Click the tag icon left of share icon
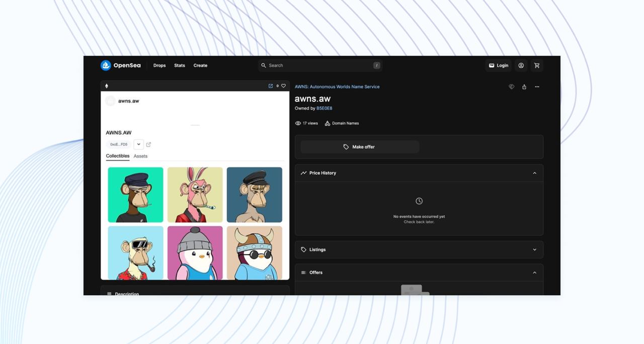Viewport: 644px width, 344px height. coord(512,87)
